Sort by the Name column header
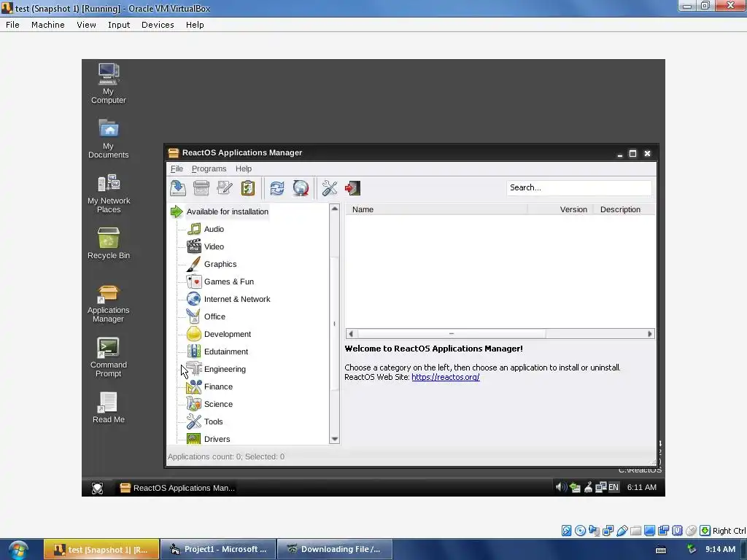This screenshot has height=560, width=747. tap(436, 209)
